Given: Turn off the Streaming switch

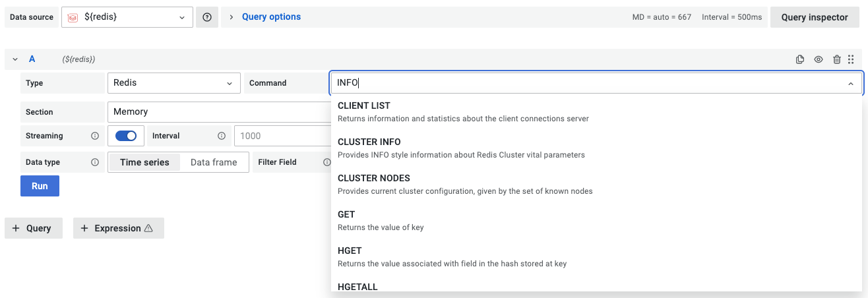Looking at the screenshot, I should coord(126,136).
